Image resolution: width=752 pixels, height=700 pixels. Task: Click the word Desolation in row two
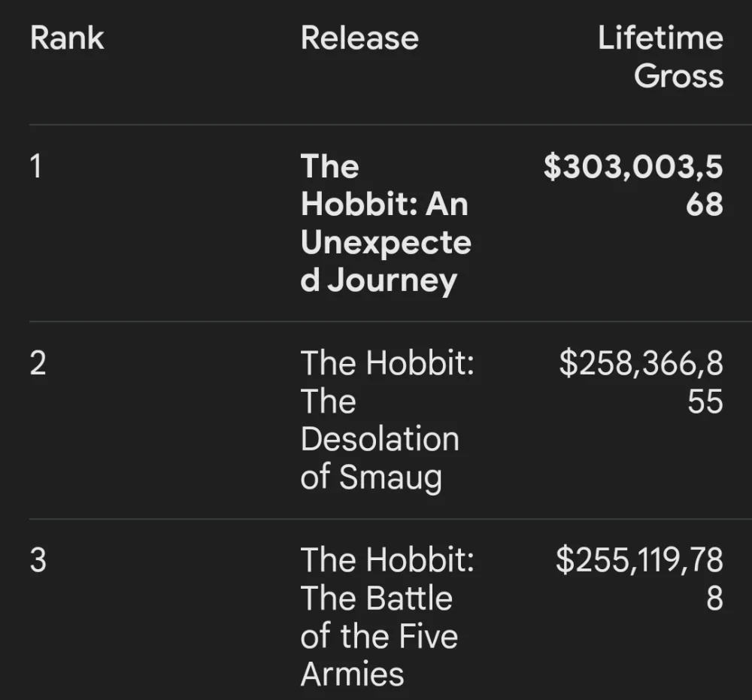(x=380, y=438)
